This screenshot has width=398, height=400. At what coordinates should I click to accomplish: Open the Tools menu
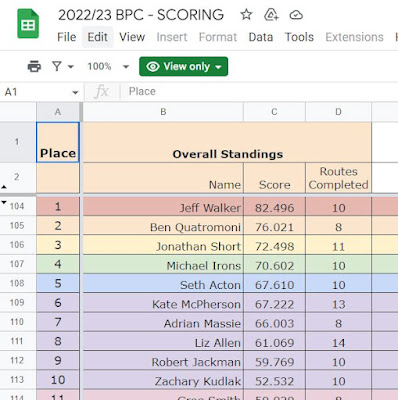click(299, 37)
